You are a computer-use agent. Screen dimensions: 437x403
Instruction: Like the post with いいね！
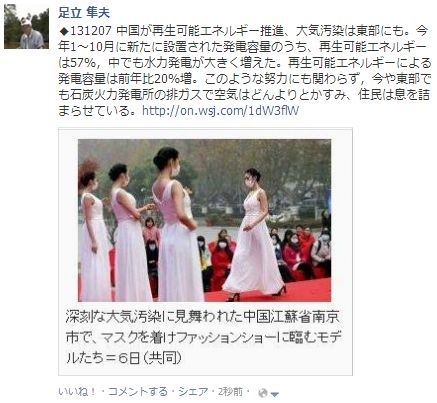click(77, 392)
